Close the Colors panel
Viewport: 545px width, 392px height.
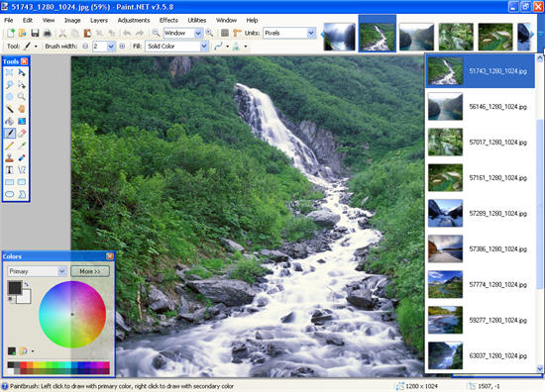tap(110, 256)
